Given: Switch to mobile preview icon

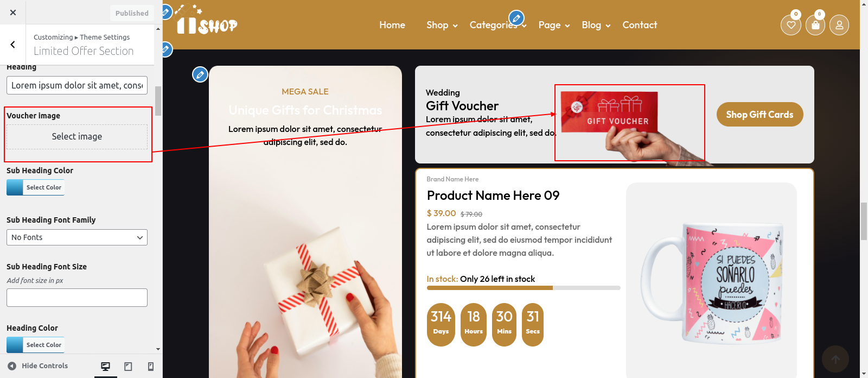Looking at the screenshot, I should 151,367.
